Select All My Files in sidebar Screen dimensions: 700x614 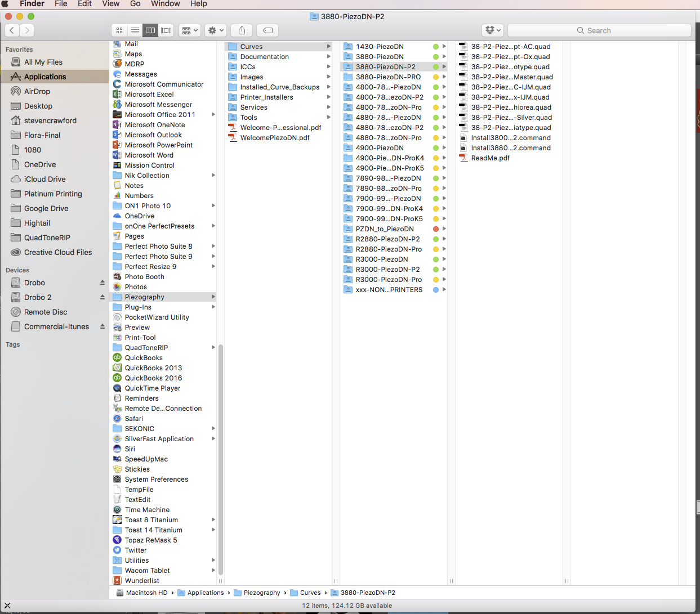coord(55,62)
